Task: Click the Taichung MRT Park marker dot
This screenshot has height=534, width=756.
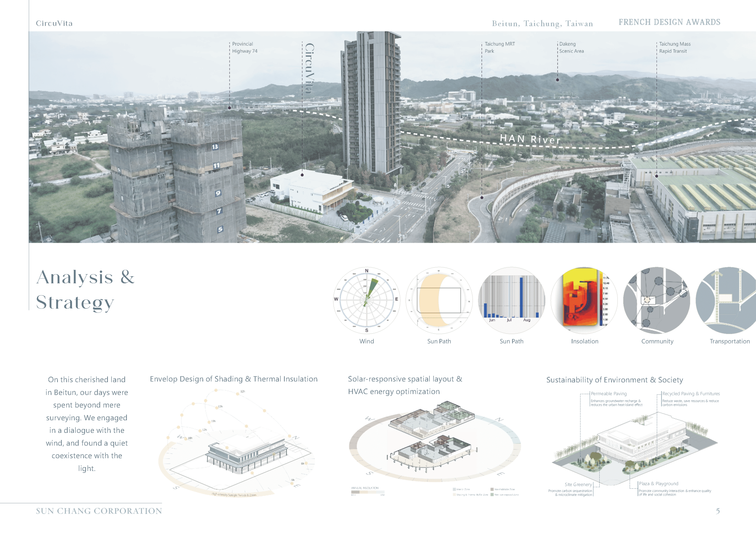Action: 482,198
